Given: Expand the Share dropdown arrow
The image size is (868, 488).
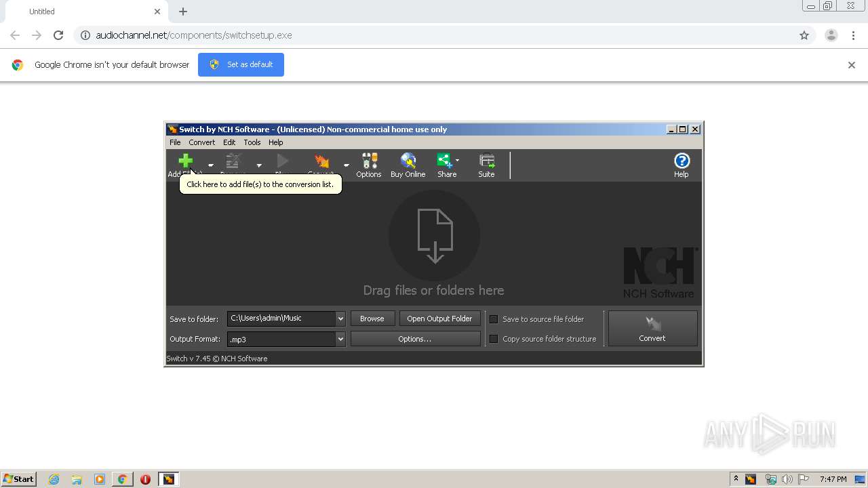Looking at the screenshot, I should pos(457,161).
